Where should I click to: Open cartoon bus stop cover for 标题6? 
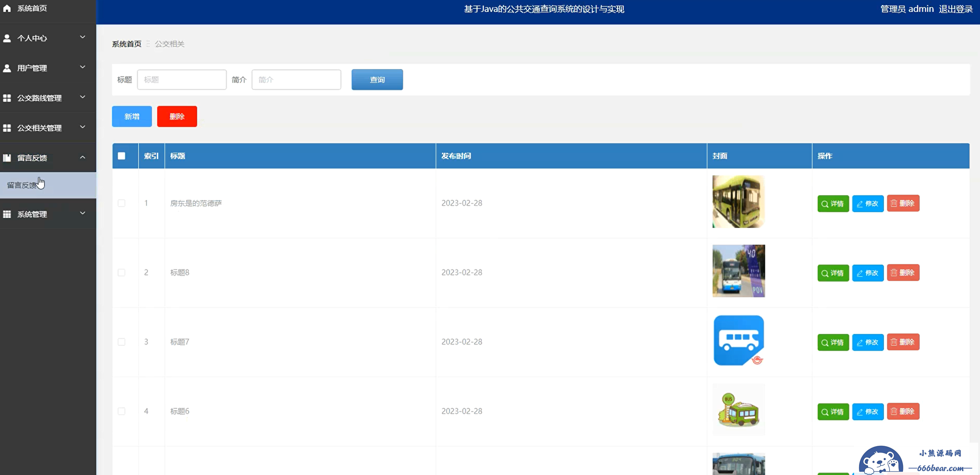738,410
